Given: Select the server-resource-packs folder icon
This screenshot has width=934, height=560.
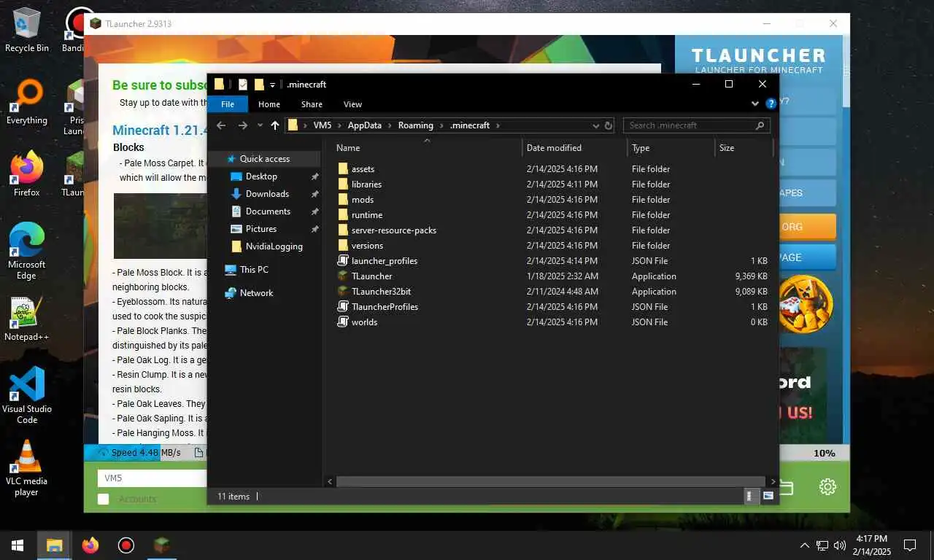Looking at the screenshot, I should click(343, 230).
